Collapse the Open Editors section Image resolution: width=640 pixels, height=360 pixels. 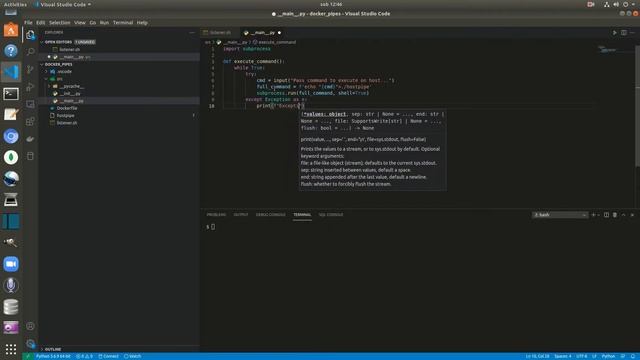[x=42, y=42]
